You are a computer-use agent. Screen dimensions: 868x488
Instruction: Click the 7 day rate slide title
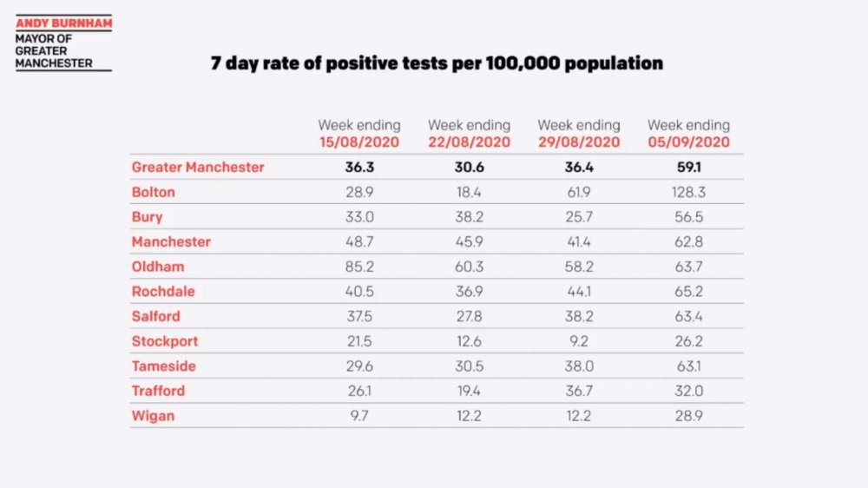coord(437,63)
